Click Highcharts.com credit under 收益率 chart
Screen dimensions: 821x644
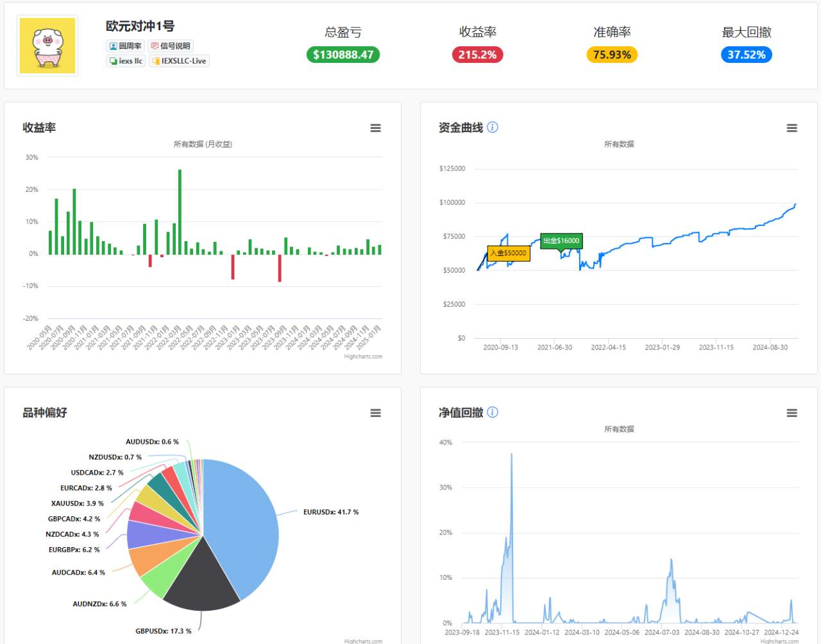363,357
